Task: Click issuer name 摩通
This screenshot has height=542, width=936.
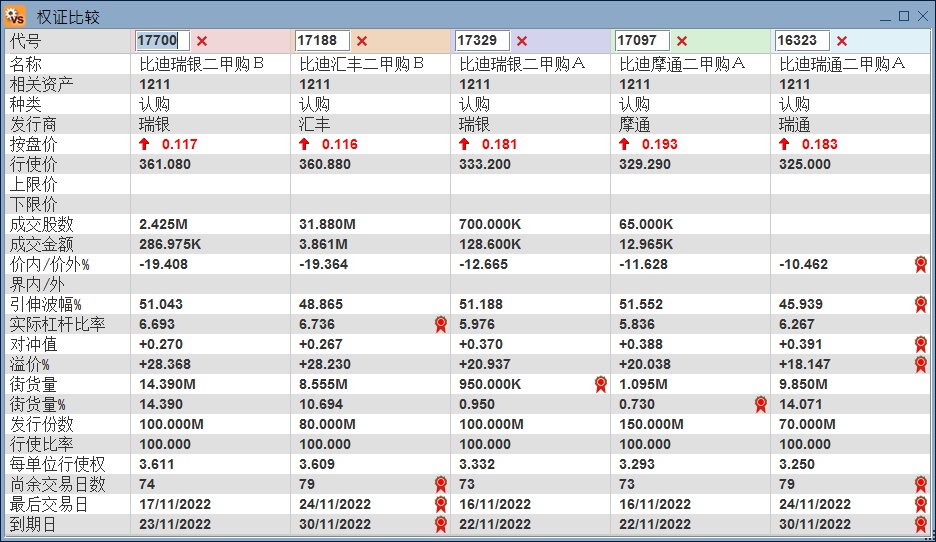Action: (635, 124)
